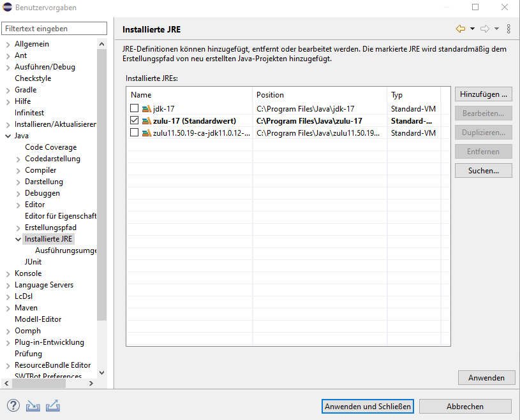Click the back navigation arrow icon

[x=461, y=29]
